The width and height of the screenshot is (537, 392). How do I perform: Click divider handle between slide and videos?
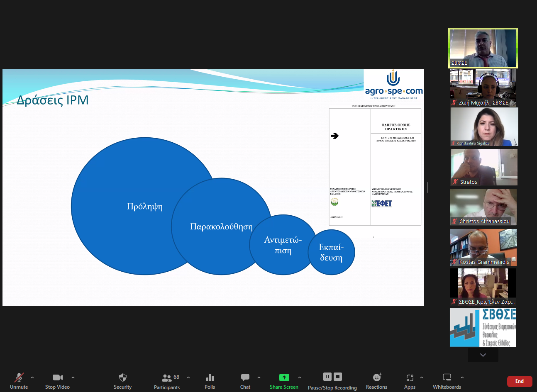coord(427,187)
